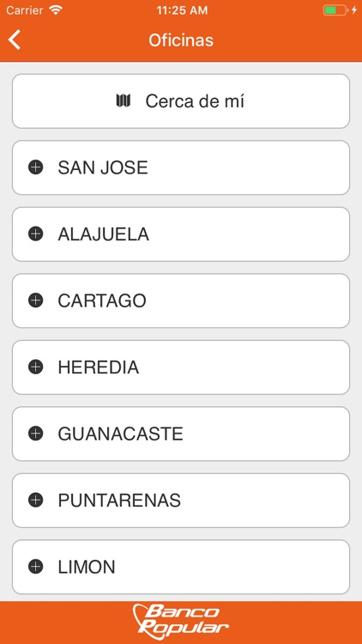Tap the Banco Popular logo
Viewport: 362px width, 644px height.
pyautogui.click(x=181, y=623)
